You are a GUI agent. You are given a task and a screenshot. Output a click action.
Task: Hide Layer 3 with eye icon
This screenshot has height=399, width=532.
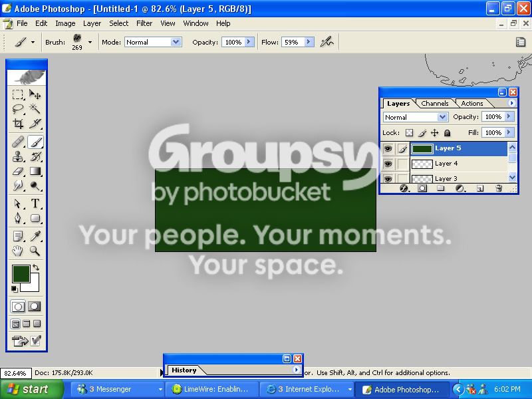[x=388, y=178]
